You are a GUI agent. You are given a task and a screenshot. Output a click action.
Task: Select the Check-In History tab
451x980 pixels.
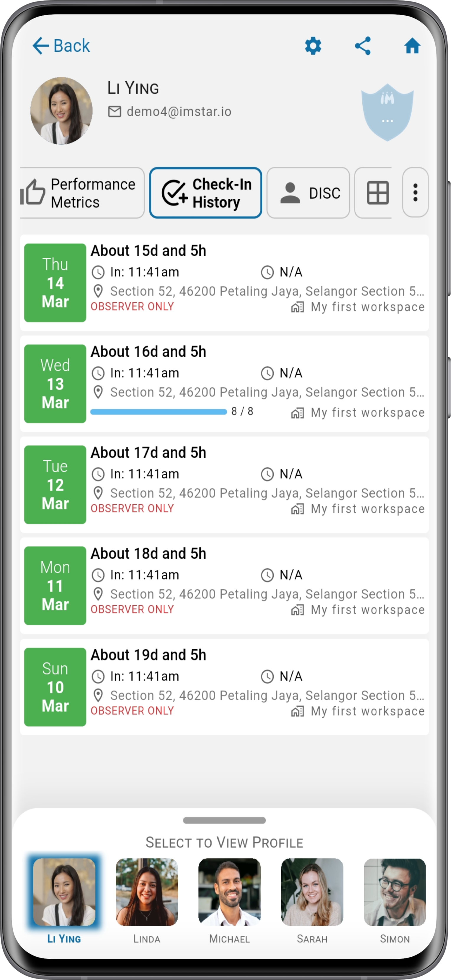pyautogui.click(x=205, y=193)
